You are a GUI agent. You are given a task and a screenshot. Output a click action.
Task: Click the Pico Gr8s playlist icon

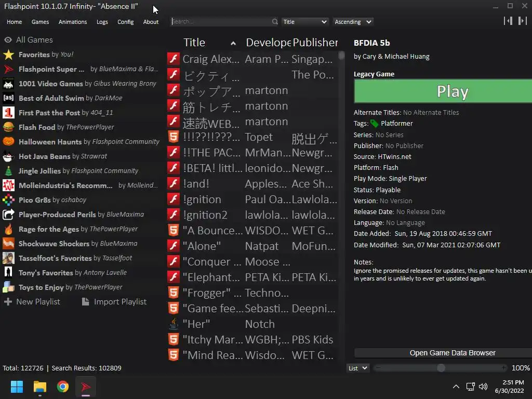8,200
